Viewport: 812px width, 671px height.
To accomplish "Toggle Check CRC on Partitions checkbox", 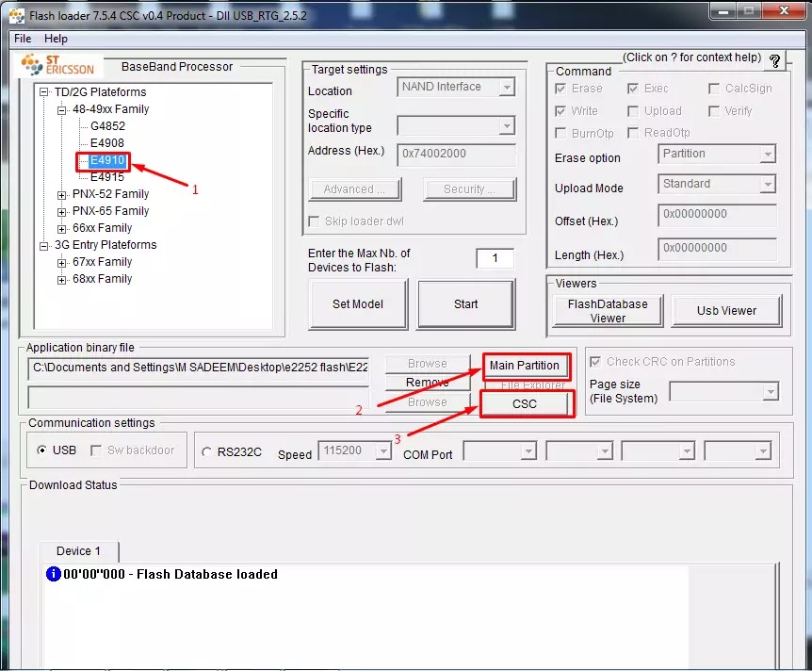I will [x=595, y=362].
